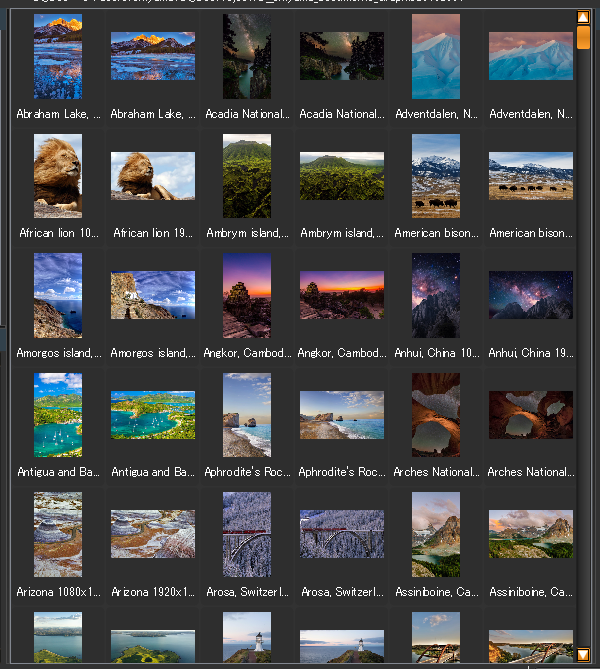Pick the landscape Adventdalen mountain thumbnail
This screenshot has height=669, width=600.
coord(531,56)
